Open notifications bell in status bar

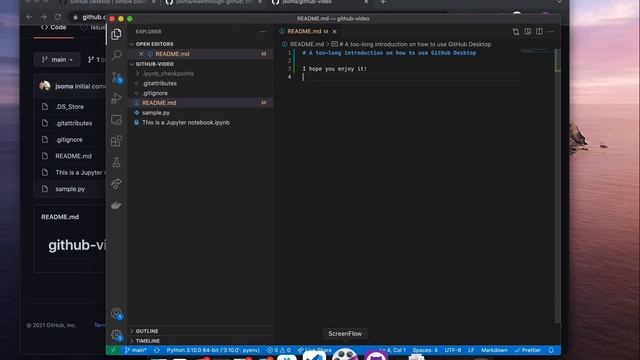(551, 350)
